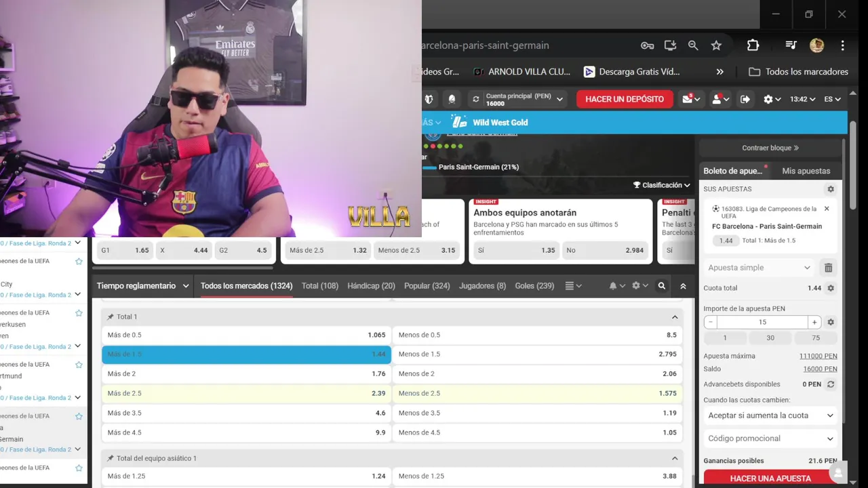Bookmark this page with the star icon

tap(716, 45)
